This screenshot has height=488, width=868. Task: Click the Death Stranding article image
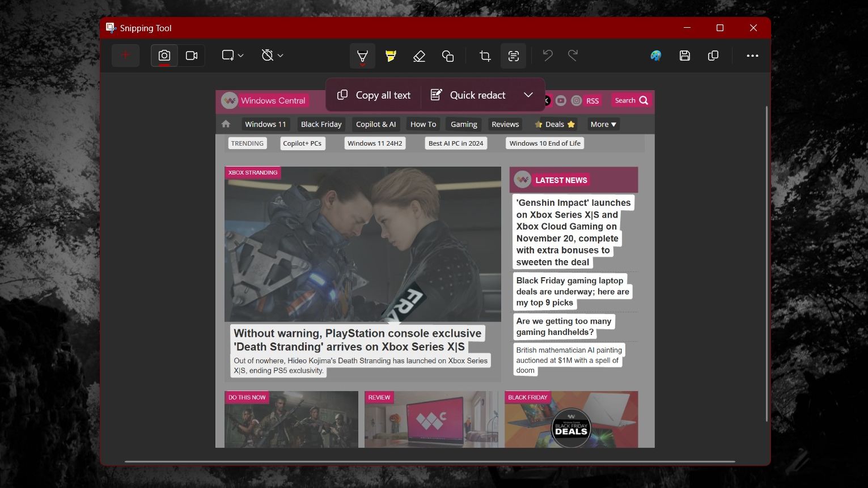(363, 244)
